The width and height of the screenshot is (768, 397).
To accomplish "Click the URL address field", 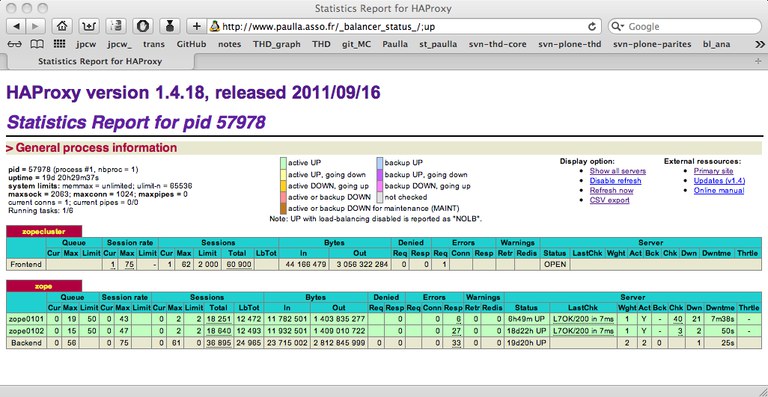I will click(x=404, y=26).
